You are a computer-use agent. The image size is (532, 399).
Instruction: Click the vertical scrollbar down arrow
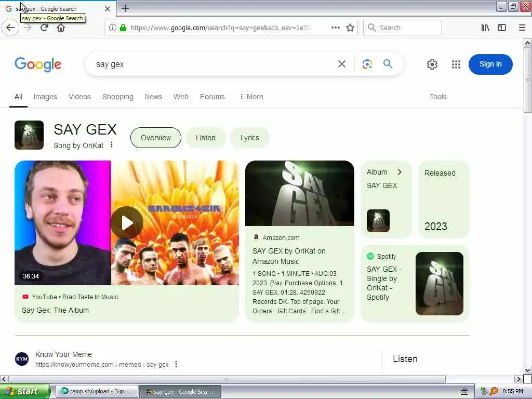tap(527, 370)
